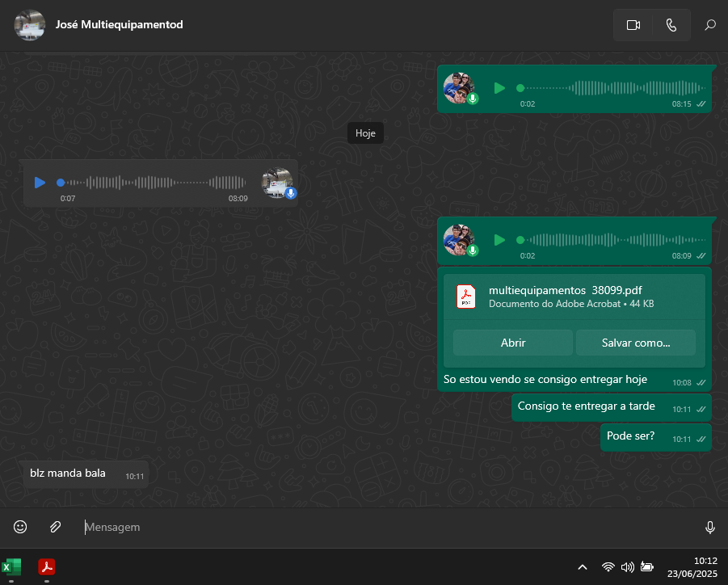Viewport: 728px width, 585px height.
Task: Open the emoji picker
Action: coord(20,527)
